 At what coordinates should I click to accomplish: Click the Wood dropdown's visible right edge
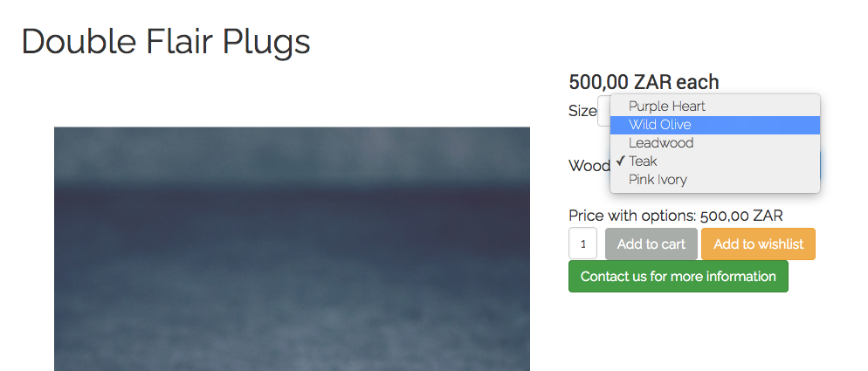pyautogui.click(x=821, y=166)
